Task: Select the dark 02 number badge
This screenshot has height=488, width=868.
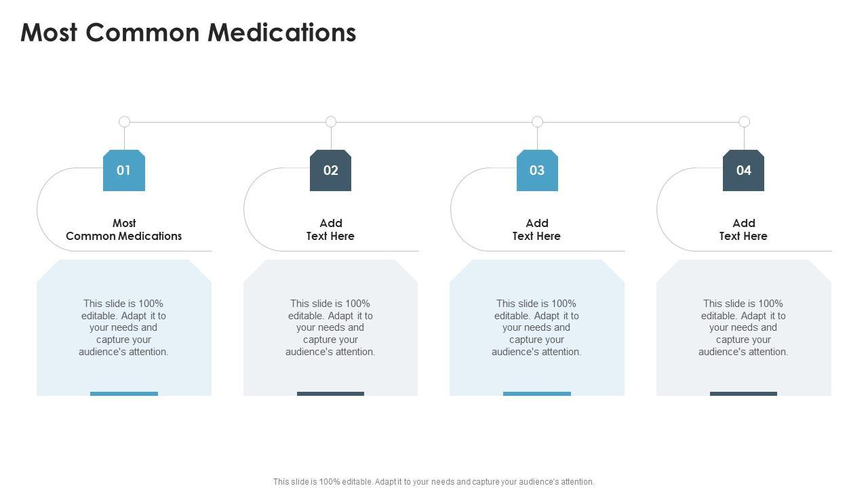Action: [x=330, y=170]
